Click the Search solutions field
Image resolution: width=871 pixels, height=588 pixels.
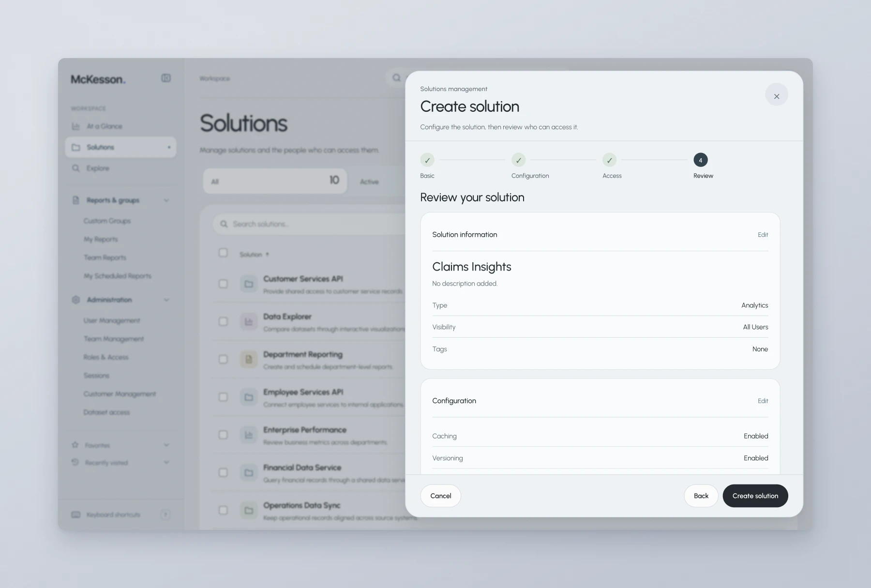(310, 224)
